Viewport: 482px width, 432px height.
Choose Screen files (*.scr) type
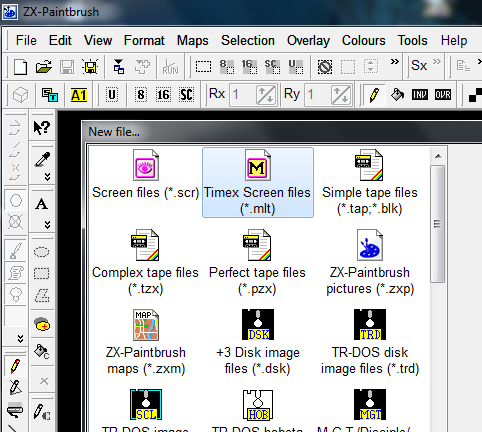pos(146,174)
